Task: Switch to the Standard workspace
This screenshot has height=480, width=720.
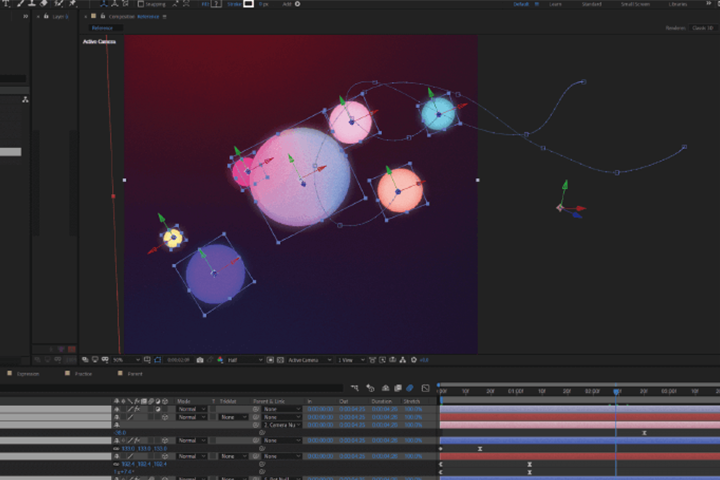Action: (591, 4)
